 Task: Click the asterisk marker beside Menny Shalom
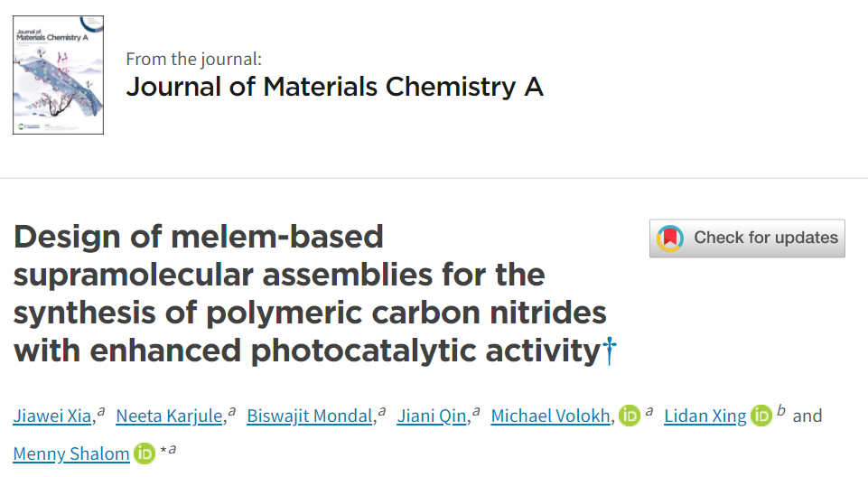[x=163, y=450]
